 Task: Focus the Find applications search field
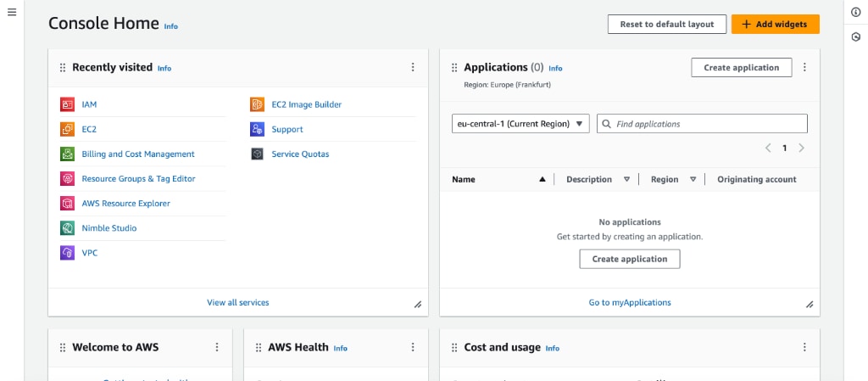pyautogui.click(x=702, y=124)
